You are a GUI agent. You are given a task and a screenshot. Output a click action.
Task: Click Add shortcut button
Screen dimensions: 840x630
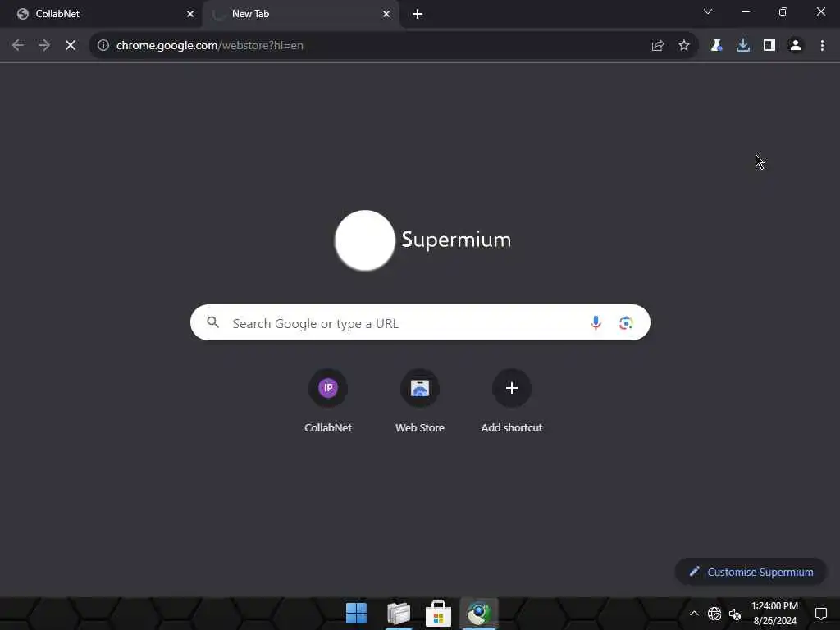click(512, 400)
